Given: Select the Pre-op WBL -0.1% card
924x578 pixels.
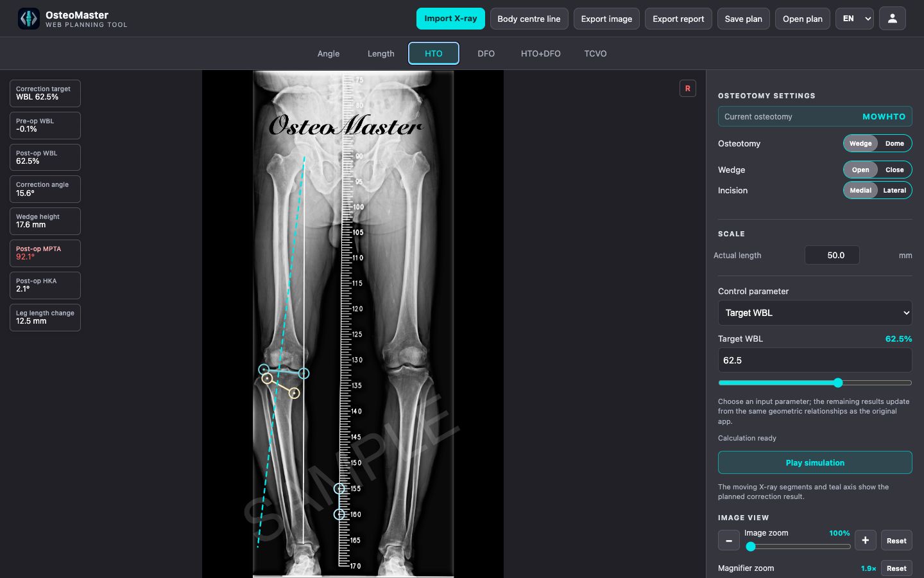Looking at the screenshot, I should point(45,125).
